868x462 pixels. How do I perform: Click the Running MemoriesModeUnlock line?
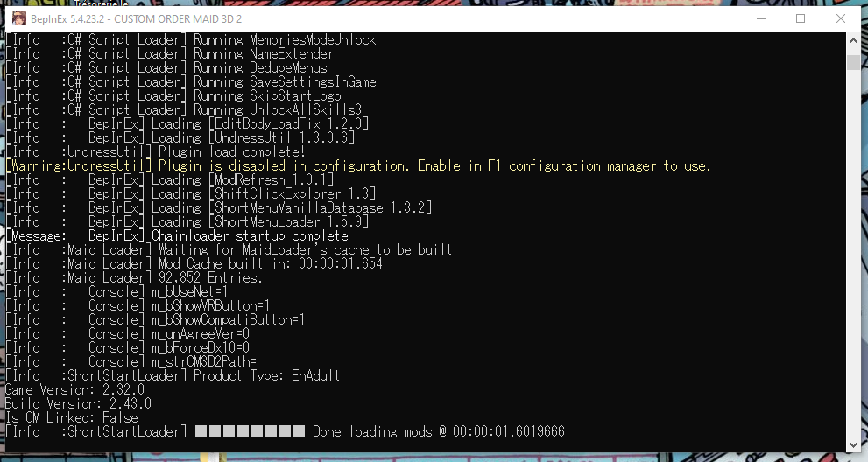[190, 40]
